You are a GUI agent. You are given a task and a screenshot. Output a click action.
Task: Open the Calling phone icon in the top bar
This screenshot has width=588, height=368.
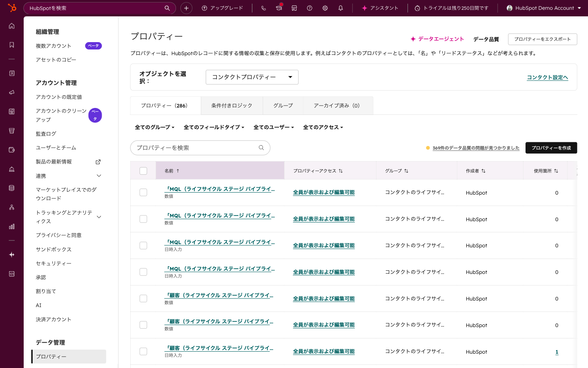[263, 8]
